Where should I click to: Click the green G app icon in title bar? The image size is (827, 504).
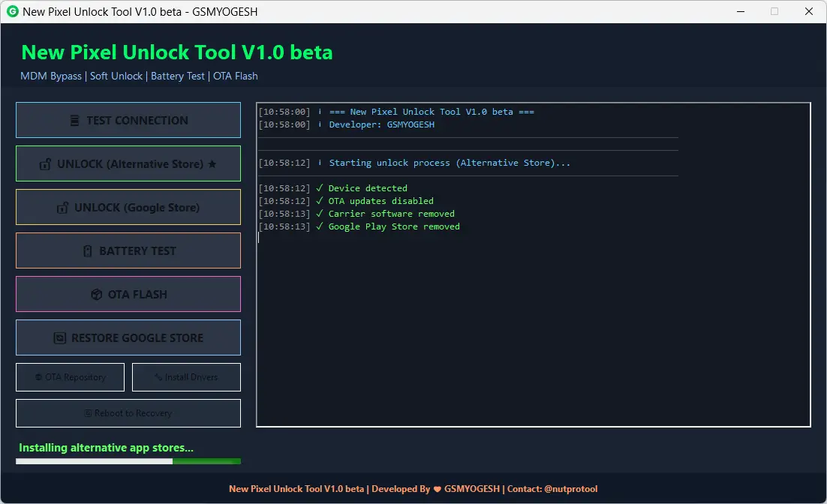(13, 12)
